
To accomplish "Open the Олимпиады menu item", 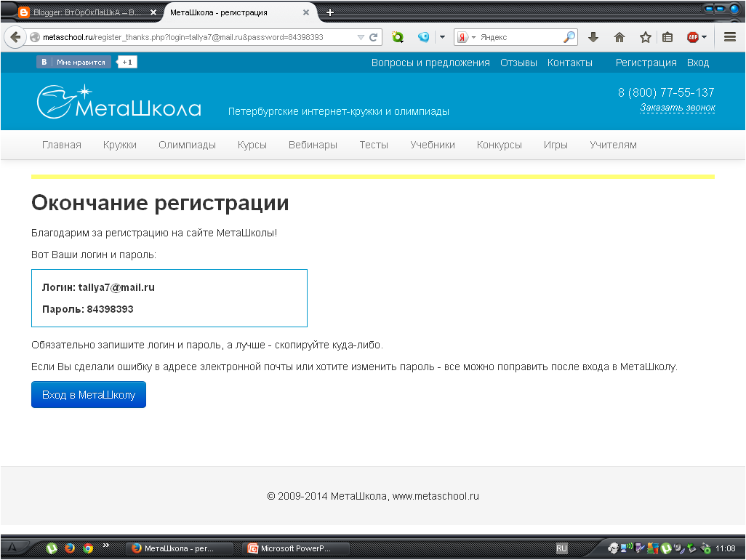I will [187, 145].
